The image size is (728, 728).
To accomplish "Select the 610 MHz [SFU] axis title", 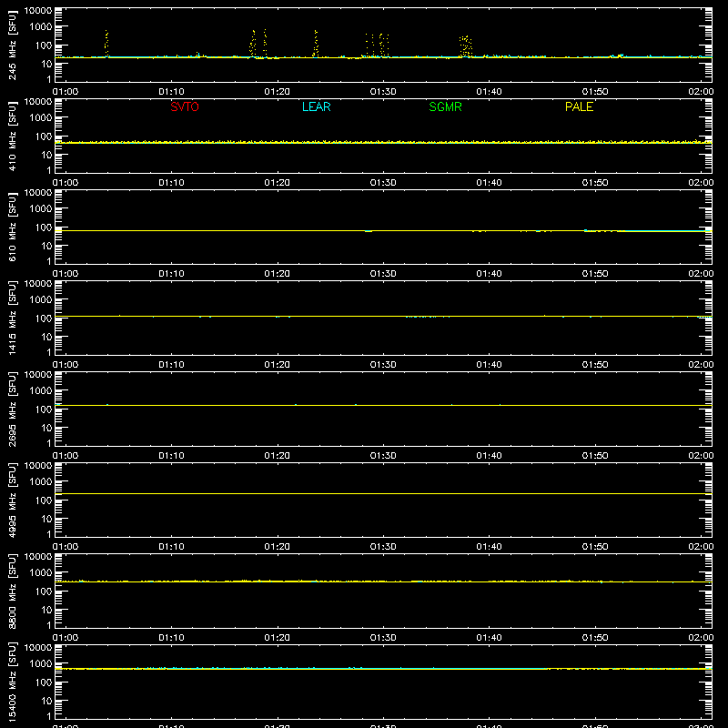I will click(x=12, y=227).
